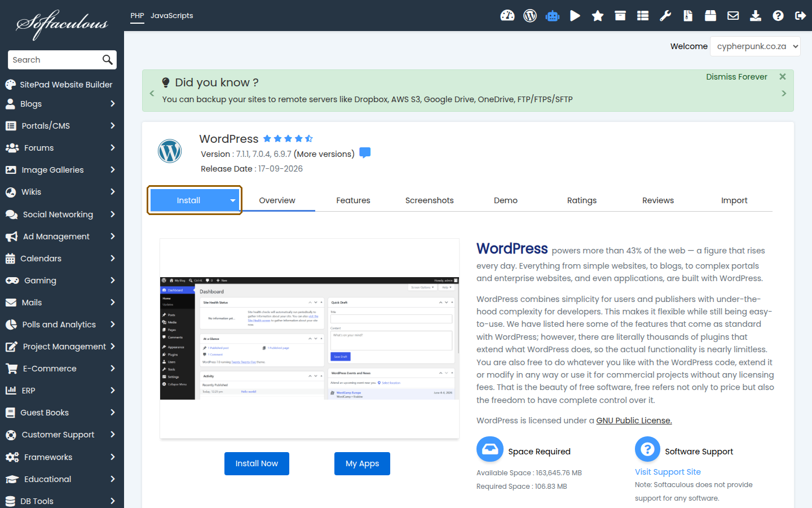This screenshot has height=508, width=812.
Task: Click the wrench settings icon
Action: coord(665,16)
